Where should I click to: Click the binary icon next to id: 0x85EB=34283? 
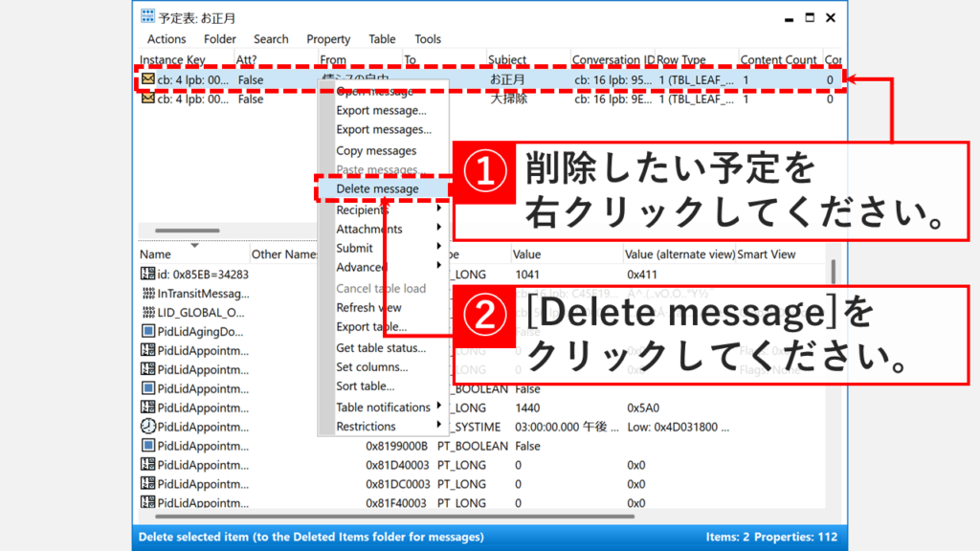(145, 272)
